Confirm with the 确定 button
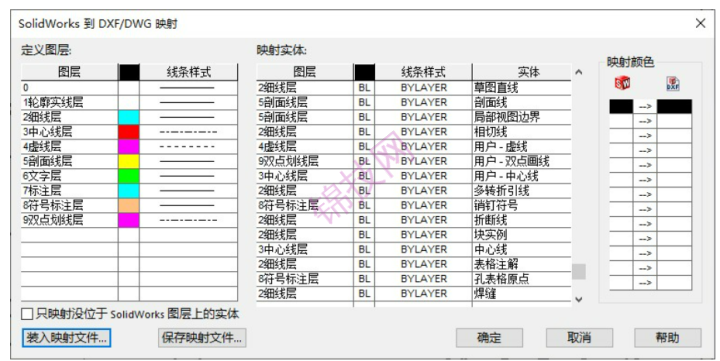The height and width of the screenshot is (361, 720). [x=489, y=338]
